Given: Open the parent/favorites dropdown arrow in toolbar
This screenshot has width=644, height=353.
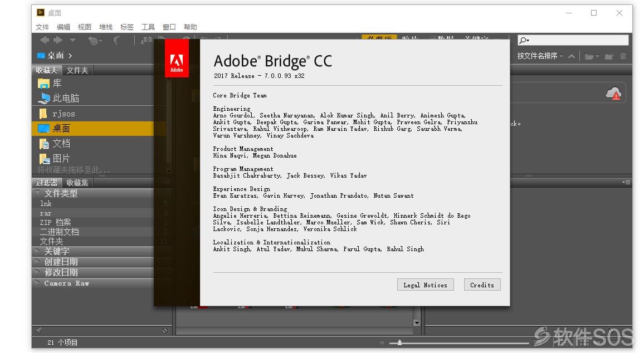Looking at the screenshot, I should [x=72, y=40].
